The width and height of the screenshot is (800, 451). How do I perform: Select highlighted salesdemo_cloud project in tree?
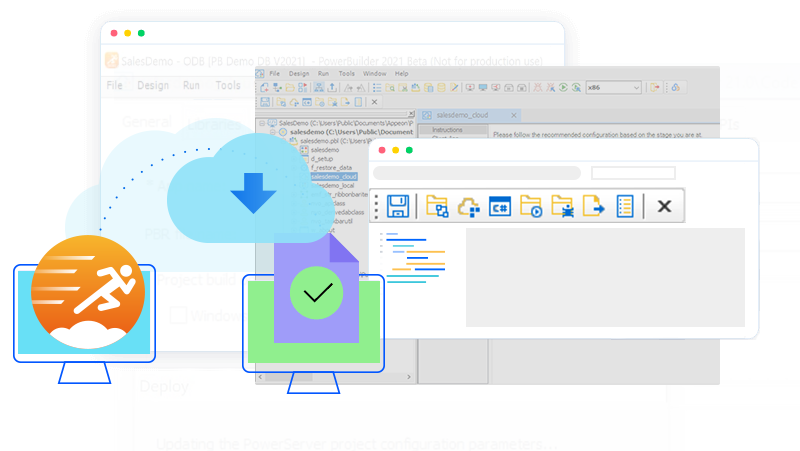[x=334, y=177]
